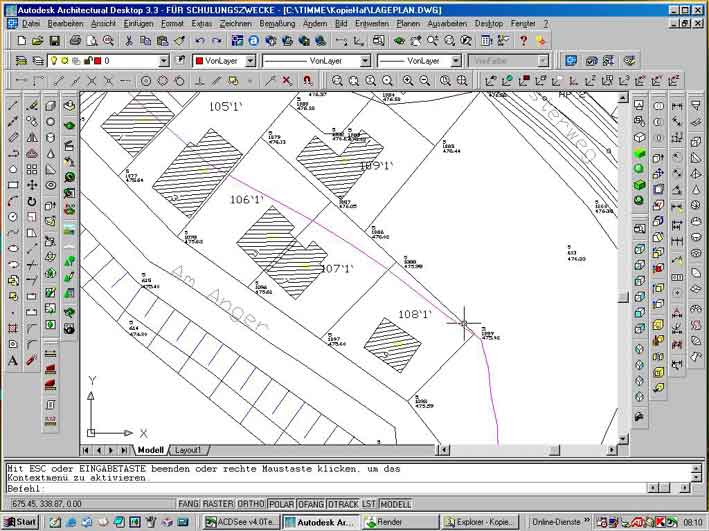Toggle ORTHO mode in the status bar
This screenshot has width=709, height=531.
tap(251, 504)
